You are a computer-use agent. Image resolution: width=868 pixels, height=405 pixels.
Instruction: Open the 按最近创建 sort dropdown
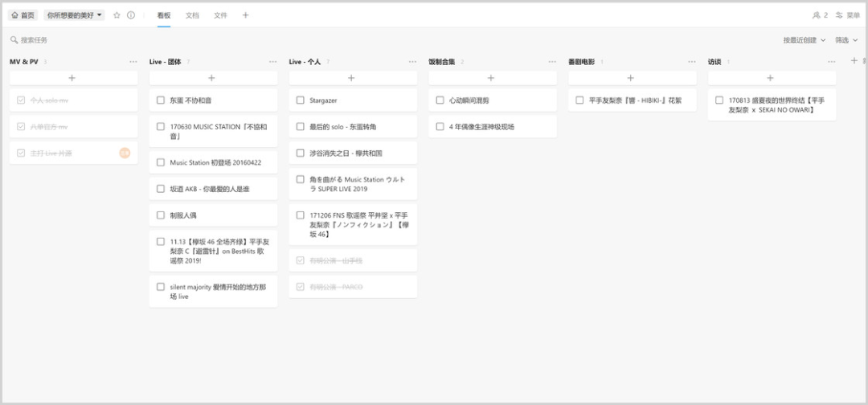(805, 40)
